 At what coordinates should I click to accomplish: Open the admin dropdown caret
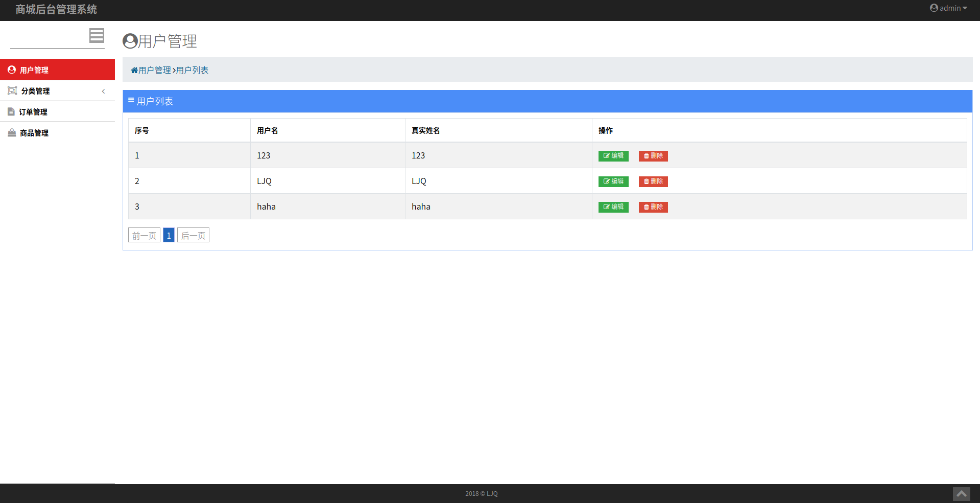point(965,8)
